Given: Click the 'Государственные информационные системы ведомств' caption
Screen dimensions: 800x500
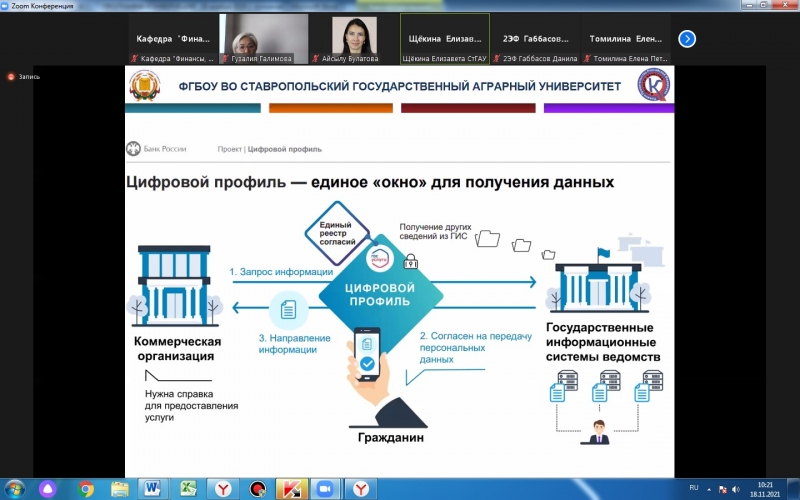Looking at the screenshot, I should click(603, 342).
